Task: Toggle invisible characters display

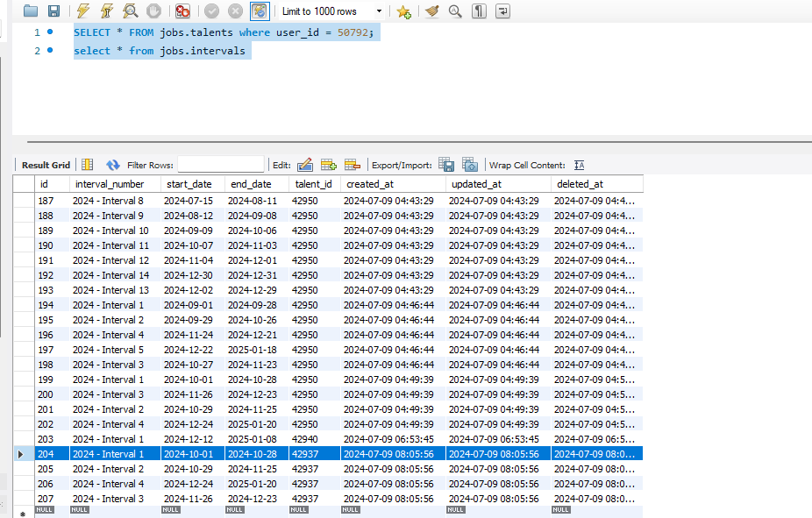Action: tap(479, 11)
